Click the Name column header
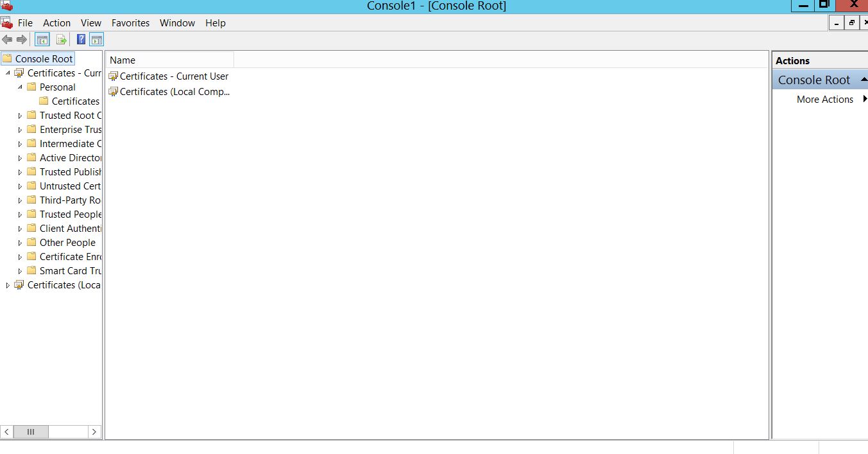Image resolution: width=868 pixels, height=454 pixels. [x=169, y=60]
